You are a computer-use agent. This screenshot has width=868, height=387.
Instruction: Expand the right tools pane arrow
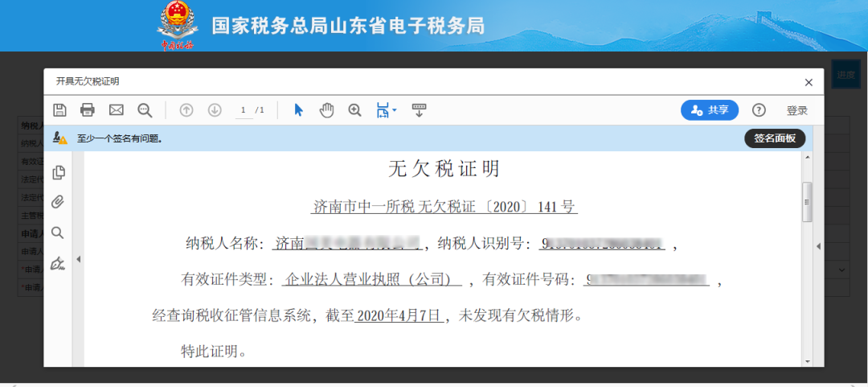tap(819, 246)
